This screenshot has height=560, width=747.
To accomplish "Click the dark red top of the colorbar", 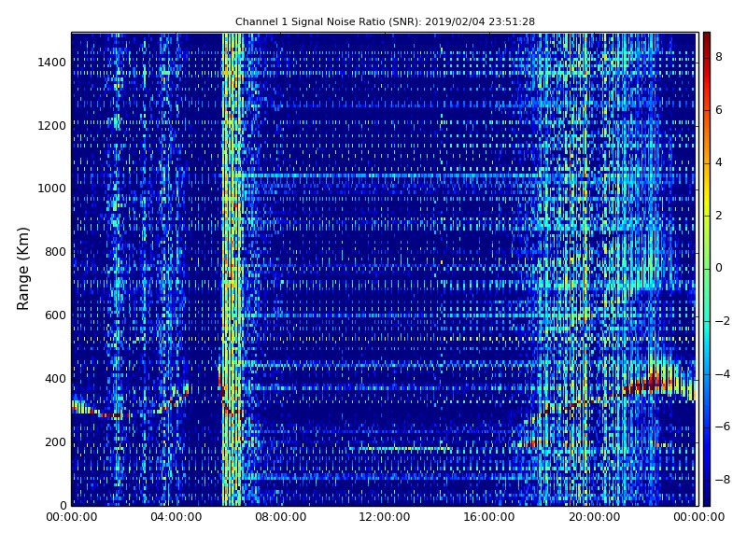I will [x=707, y=40].
